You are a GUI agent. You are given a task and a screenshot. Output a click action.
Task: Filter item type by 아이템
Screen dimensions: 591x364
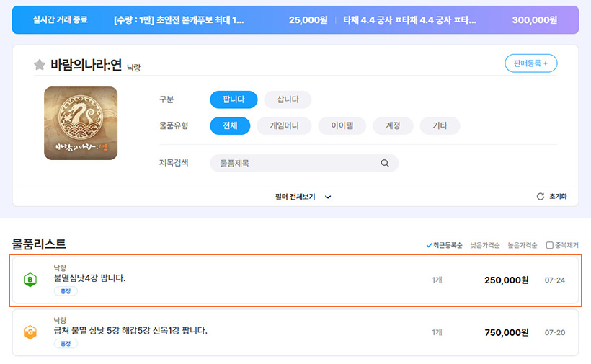[342, 125]
